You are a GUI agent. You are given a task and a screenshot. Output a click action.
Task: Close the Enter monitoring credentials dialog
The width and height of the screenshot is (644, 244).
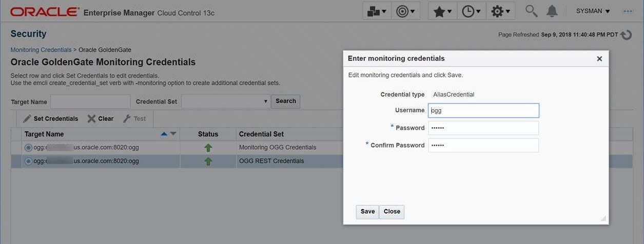[599, 59]
